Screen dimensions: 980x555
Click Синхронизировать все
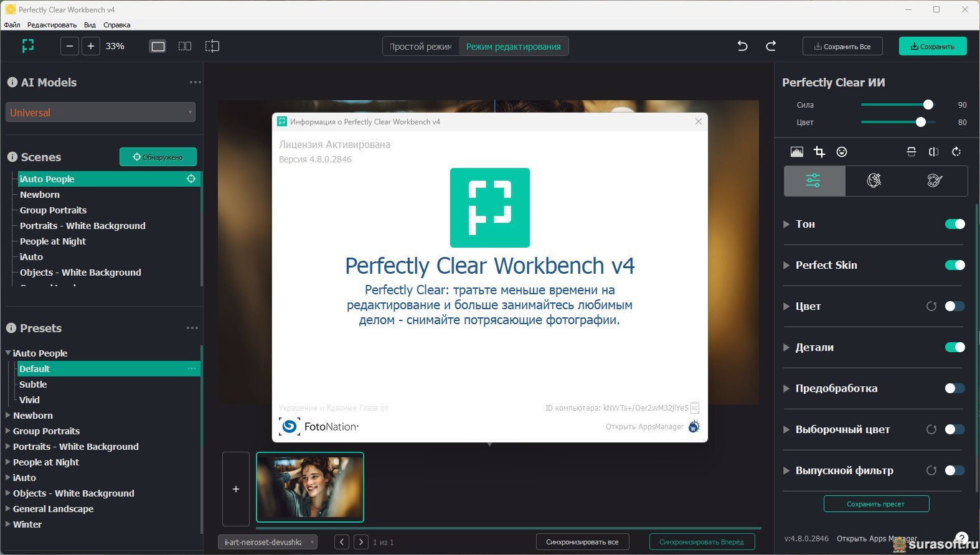point(582,542)
